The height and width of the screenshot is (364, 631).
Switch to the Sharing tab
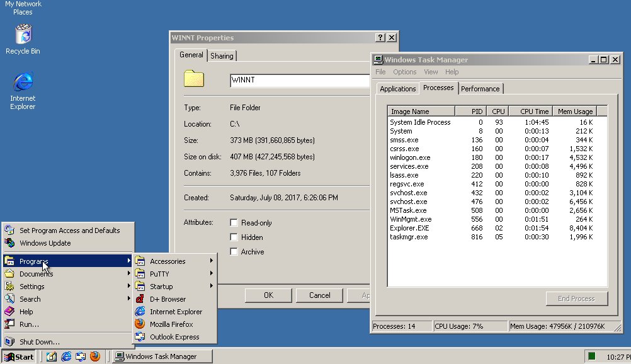click(222, 56)
